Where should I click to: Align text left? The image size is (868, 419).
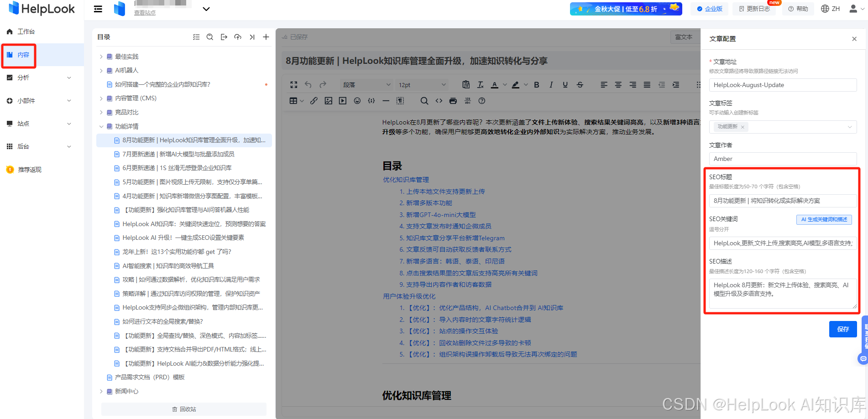pyautogui.click(x=604, y=85)
